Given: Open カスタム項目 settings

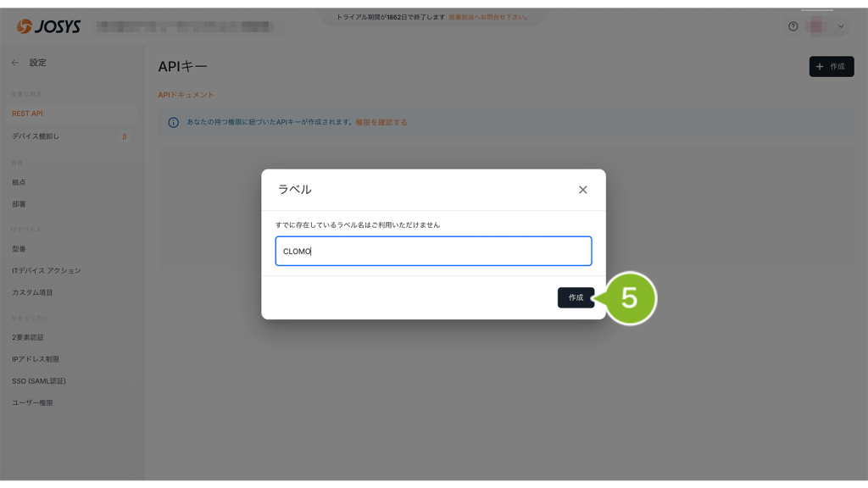Looking at the screenshot, I should (x=32, y=293).
